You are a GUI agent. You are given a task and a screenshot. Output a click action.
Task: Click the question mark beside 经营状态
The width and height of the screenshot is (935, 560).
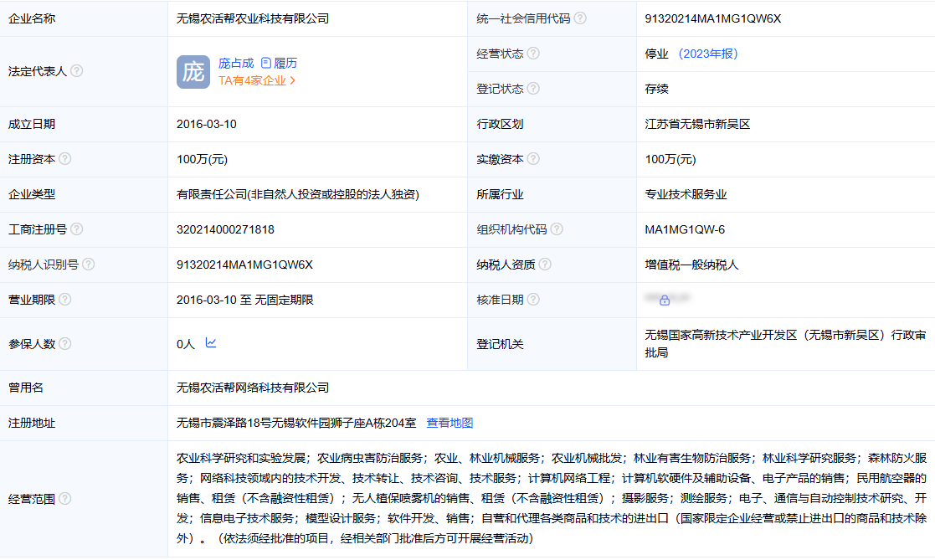coord(533,54)
